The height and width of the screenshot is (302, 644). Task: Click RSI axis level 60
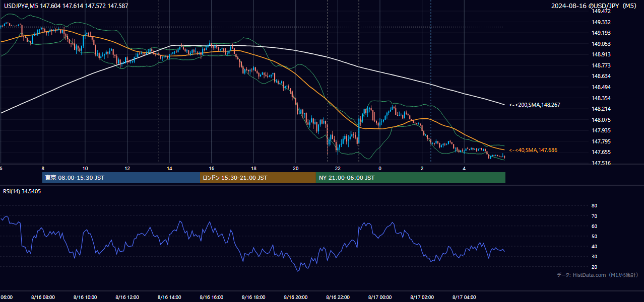pos(594,226)
